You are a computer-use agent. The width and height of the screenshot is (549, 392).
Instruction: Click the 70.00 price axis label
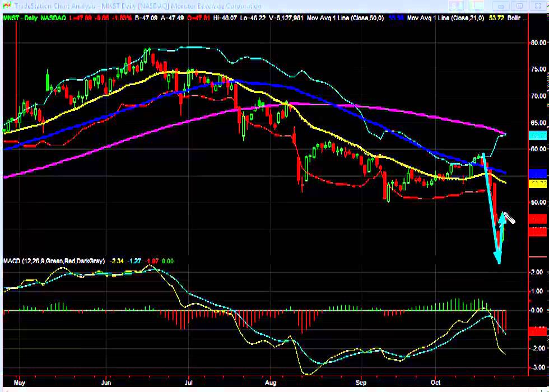pyautogui.click(x=538, y=96)
